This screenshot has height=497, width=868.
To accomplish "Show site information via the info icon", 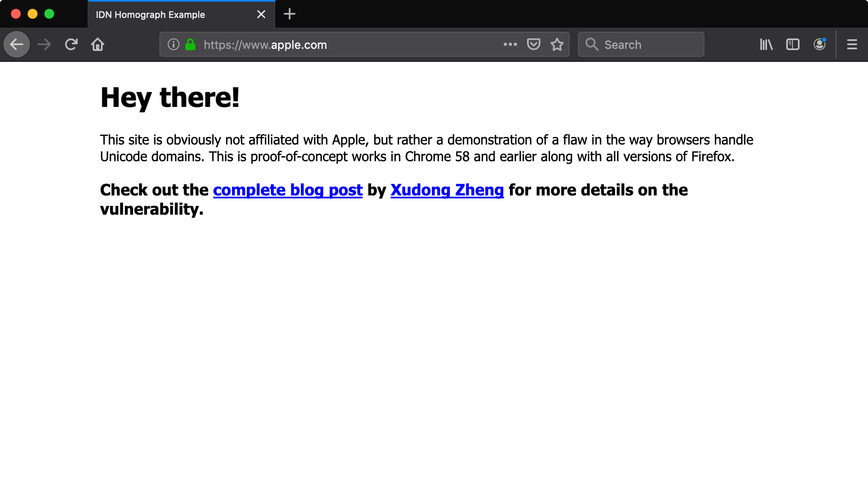I will [x=174, y=44].
